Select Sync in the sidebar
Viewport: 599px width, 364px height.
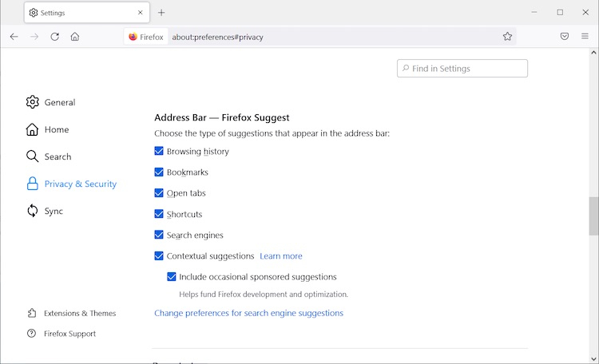click(x=54, y=211)
